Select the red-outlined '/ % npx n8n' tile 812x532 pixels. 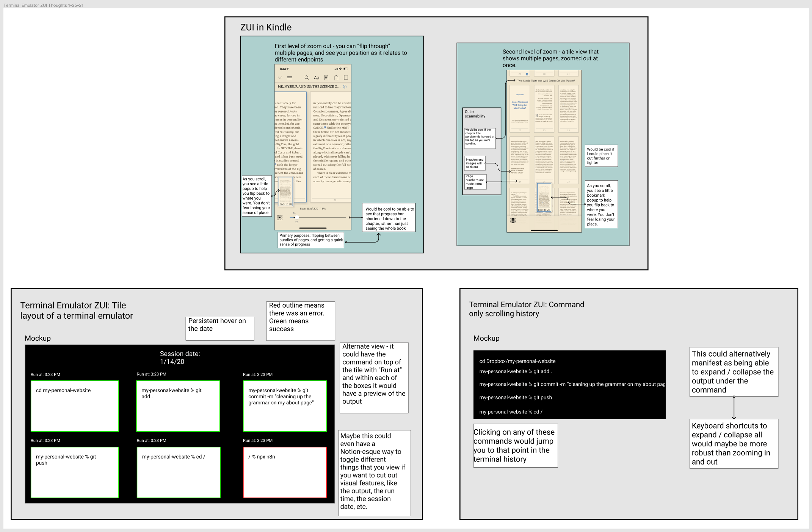pyautogui.click(x=285, y=472)
